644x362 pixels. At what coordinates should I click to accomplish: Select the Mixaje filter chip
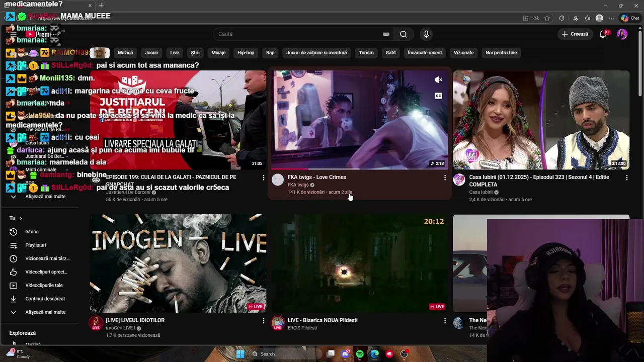(218, 53)
